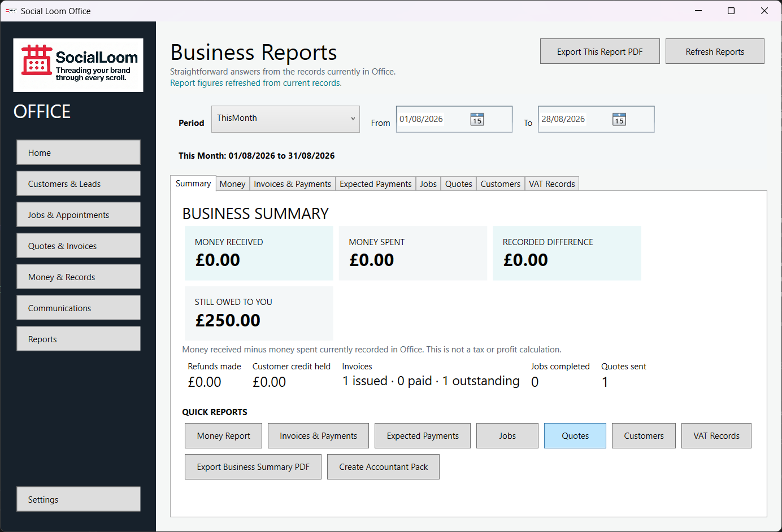Click the highlighted Quotes quick report button
The image size is (782, 532).
(575, 435)
